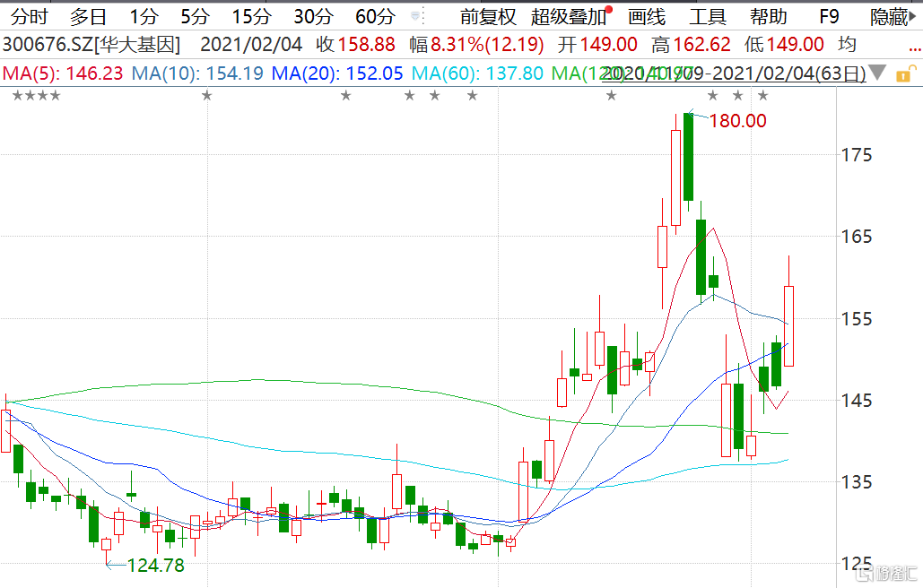Click the last star marker on the right
Viewport: 923px width, 588px height.
(762, 95)
